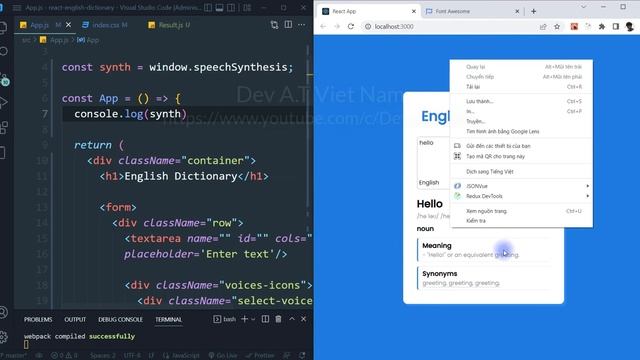The image size is (640, 360).
Task: Toggle panel layout icon in title bar
Action: [x=219, y=8]
